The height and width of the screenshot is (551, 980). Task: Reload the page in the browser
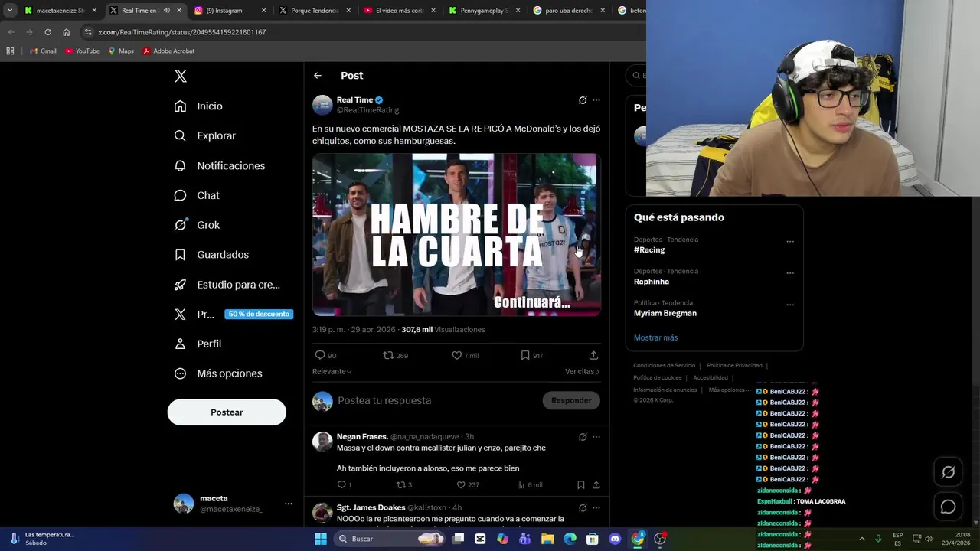click(47, 32)
